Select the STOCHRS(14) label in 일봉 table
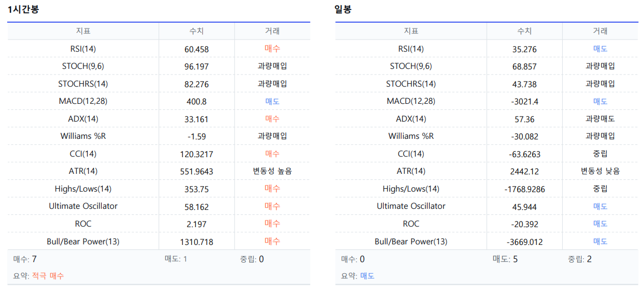The height and width of the screenshot is (291, 644). pos(411,84)
